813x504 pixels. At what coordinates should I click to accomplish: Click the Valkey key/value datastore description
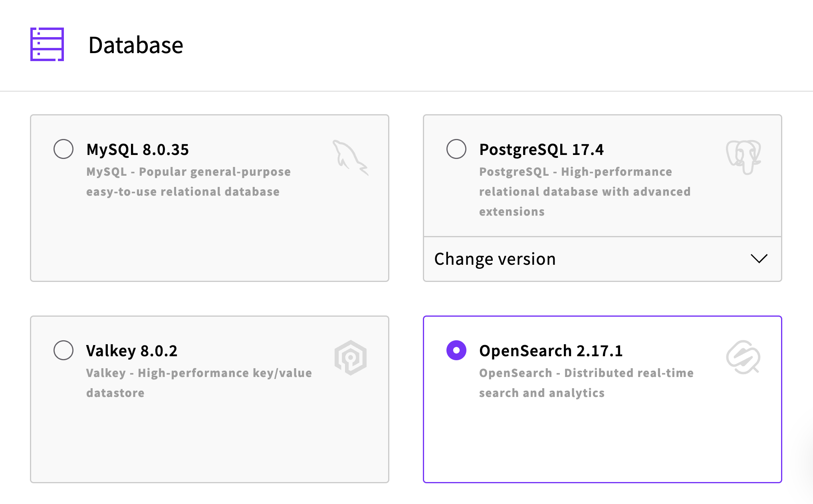(x=199, y=383)
